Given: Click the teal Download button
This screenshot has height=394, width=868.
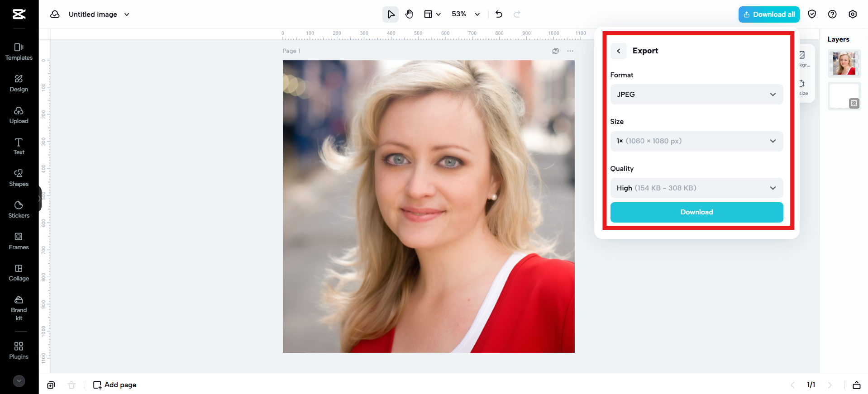Looking at the screenshot, I should (696, 212).
